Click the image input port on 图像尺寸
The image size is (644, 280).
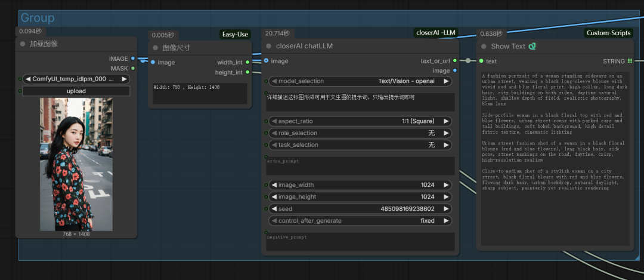(153, 63)
